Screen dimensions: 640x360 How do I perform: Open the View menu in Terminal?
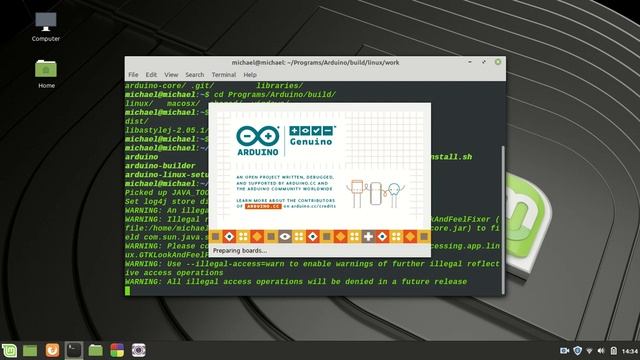171,75
